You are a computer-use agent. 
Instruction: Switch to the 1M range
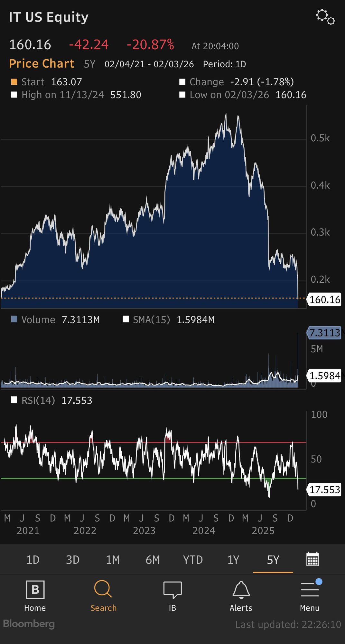113,560
